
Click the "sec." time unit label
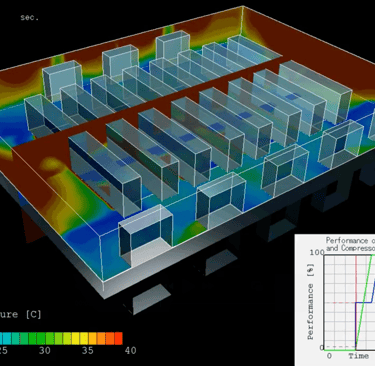point(29,18)
